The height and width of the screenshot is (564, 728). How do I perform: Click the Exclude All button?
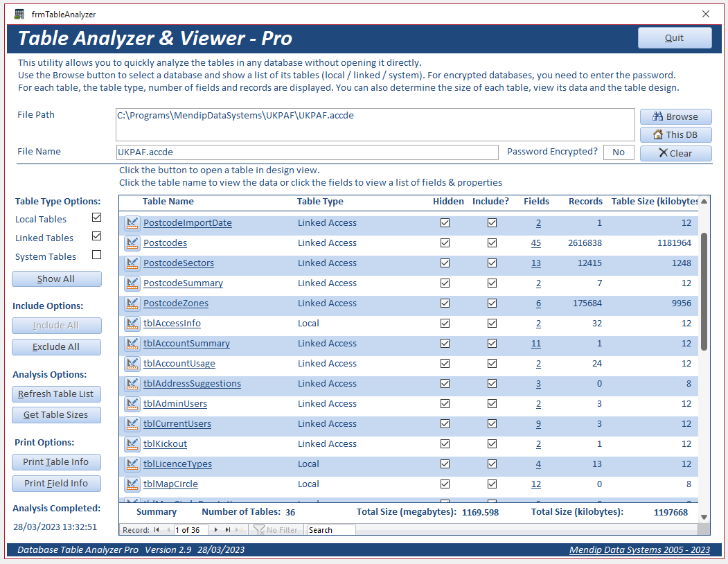tap(56, 346)
